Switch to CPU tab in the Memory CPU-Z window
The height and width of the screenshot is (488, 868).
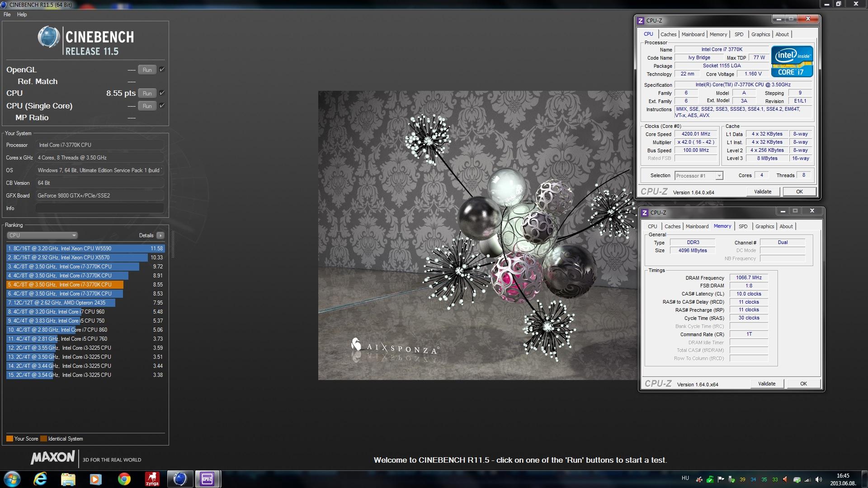[x=652, y=226]
